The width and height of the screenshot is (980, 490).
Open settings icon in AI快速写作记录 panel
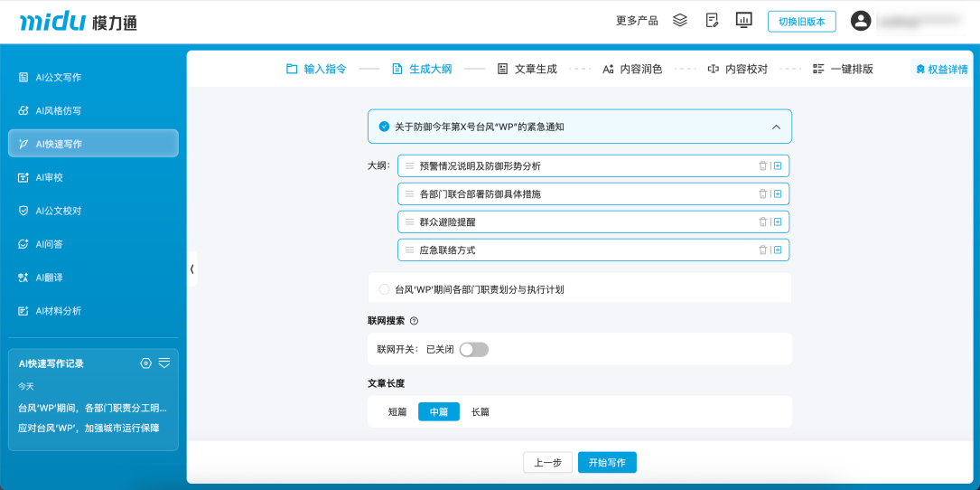(x=145, y=363)
